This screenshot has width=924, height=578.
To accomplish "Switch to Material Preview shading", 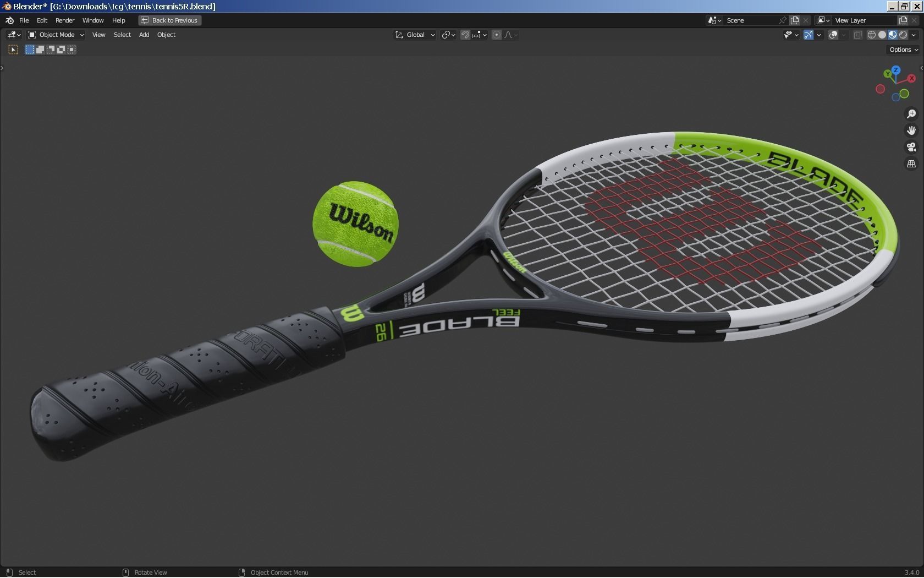I will (x=893, y=35).
